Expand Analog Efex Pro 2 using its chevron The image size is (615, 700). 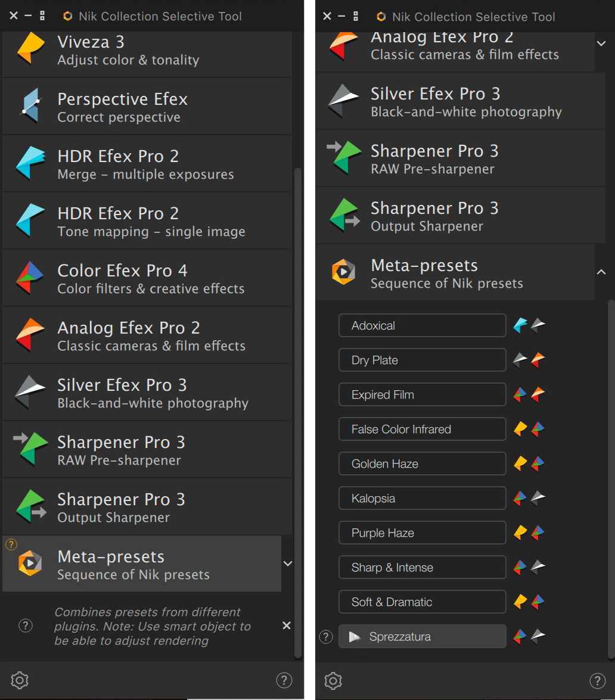pyautogui.click(x=601, y=43)
